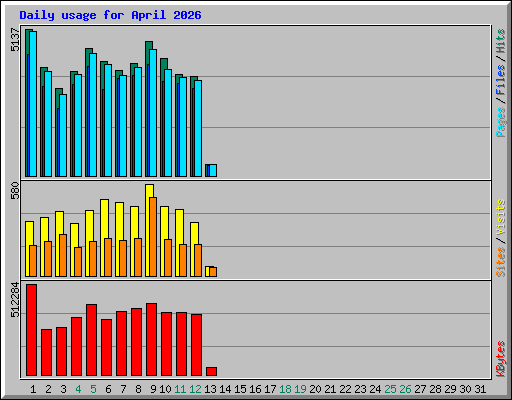Click day 31 on the date axis
The width and height of the screenshot is (512, 400).
click(480, 389)
